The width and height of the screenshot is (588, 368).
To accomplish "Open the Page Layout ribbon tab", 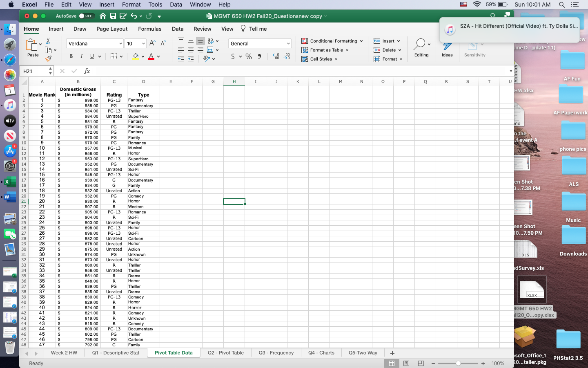I will 112,29.
